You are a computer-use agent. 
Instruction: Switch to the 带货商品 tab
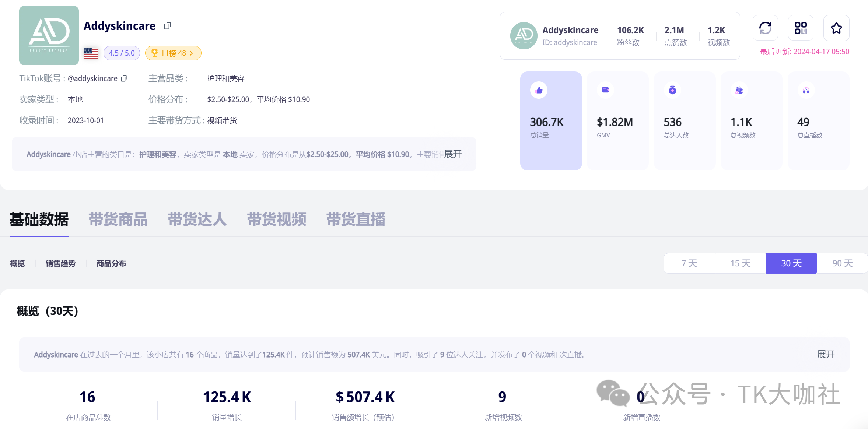coord(118,219)
